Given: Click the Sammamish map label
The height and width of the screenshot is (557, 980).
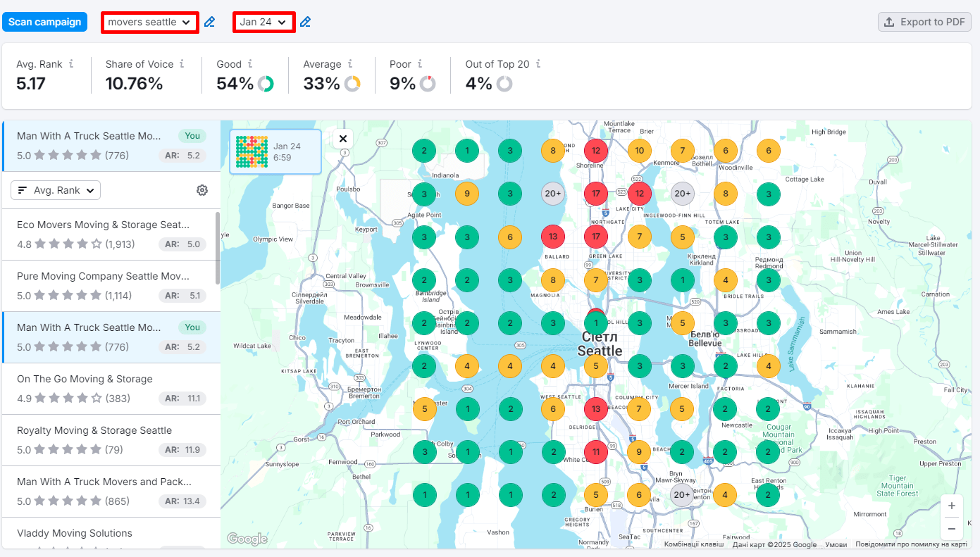Looking at the screenshot, I should point(838,332).
